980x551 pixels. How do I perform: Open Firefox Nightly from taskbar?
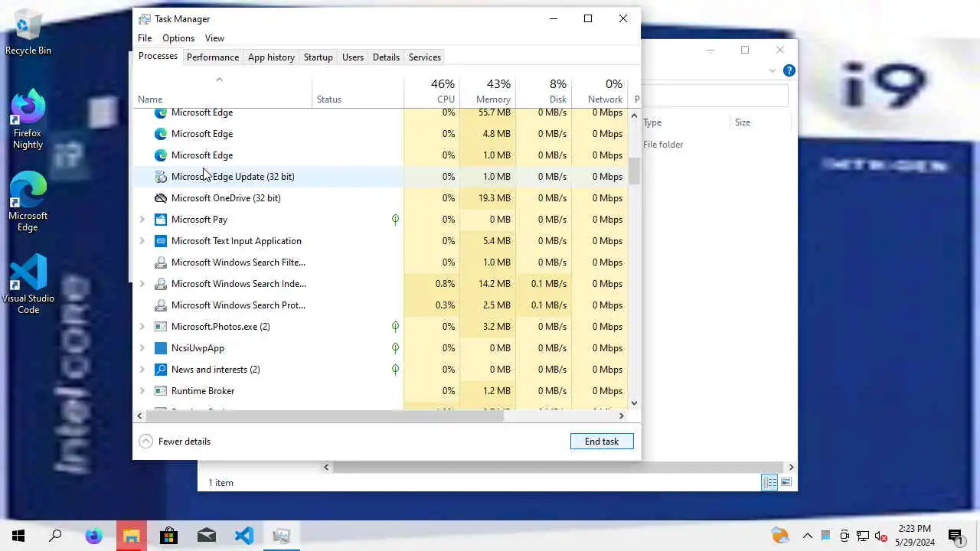(93, 536)
